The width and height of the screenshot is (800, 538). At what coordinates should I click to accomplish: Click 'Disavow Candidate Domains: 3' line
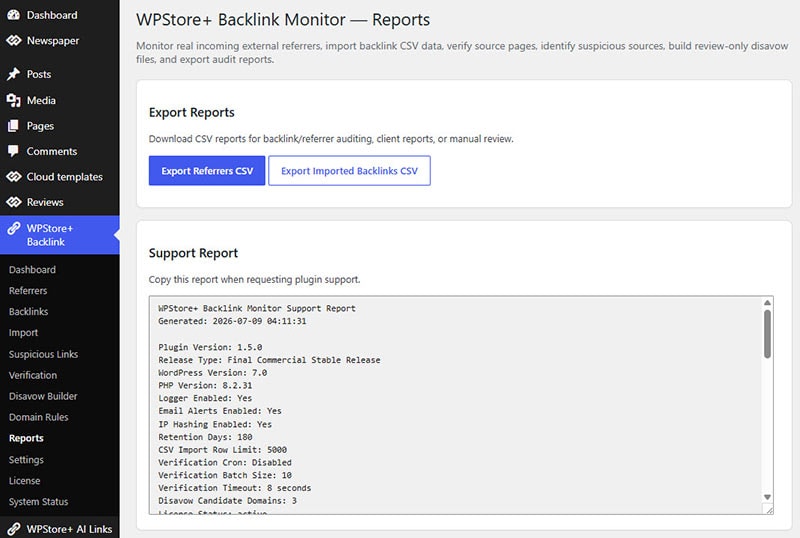pyautogui.click(x=228, y=501)
